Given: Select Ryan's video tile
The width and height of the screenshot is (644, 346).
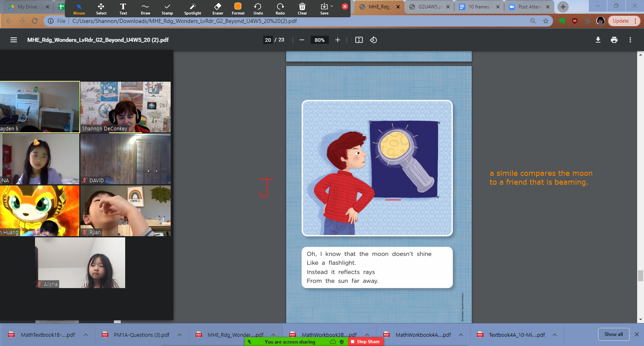Looking at the screenshot, I should 126,211.
